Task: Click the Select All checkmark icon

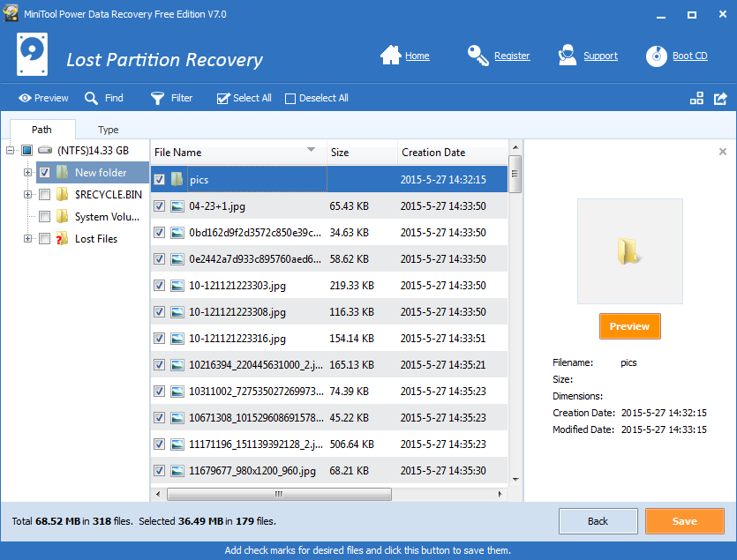Action: (x=223, y=98)
